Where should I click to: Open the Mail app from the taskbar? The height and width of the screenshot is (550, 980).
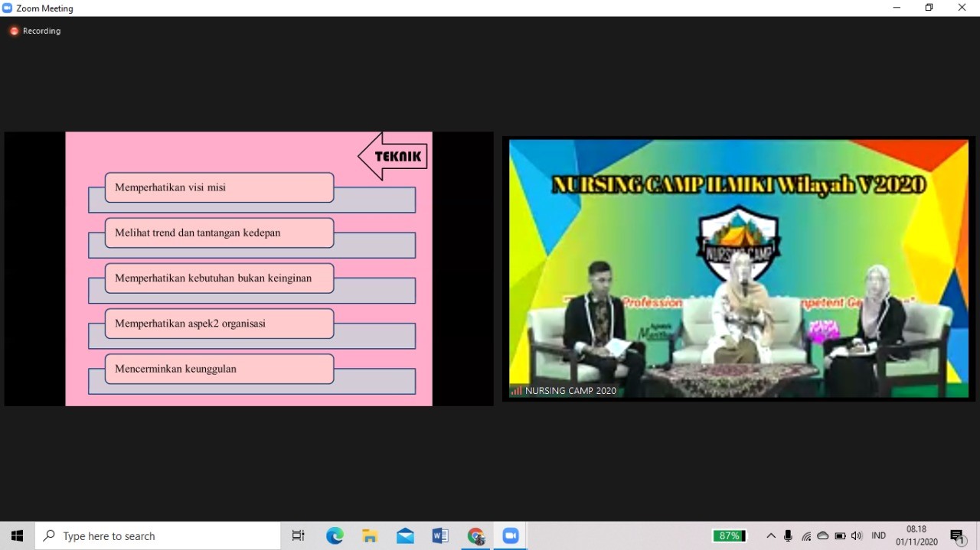405,536
